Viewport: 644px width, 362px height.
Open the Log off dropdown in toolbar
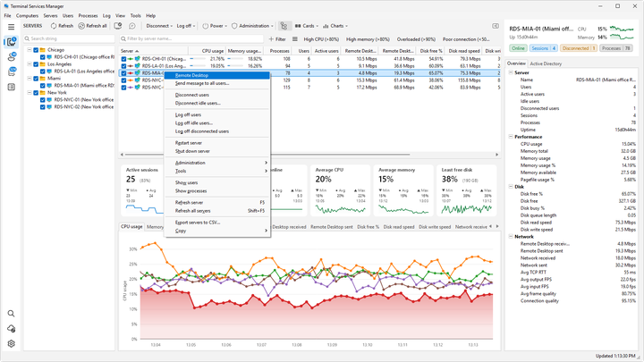click(186, 26)
